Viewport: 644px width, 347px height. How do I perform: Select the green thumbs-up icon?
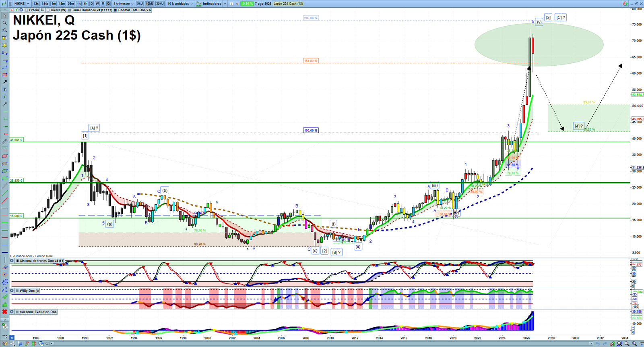[4, 304]
